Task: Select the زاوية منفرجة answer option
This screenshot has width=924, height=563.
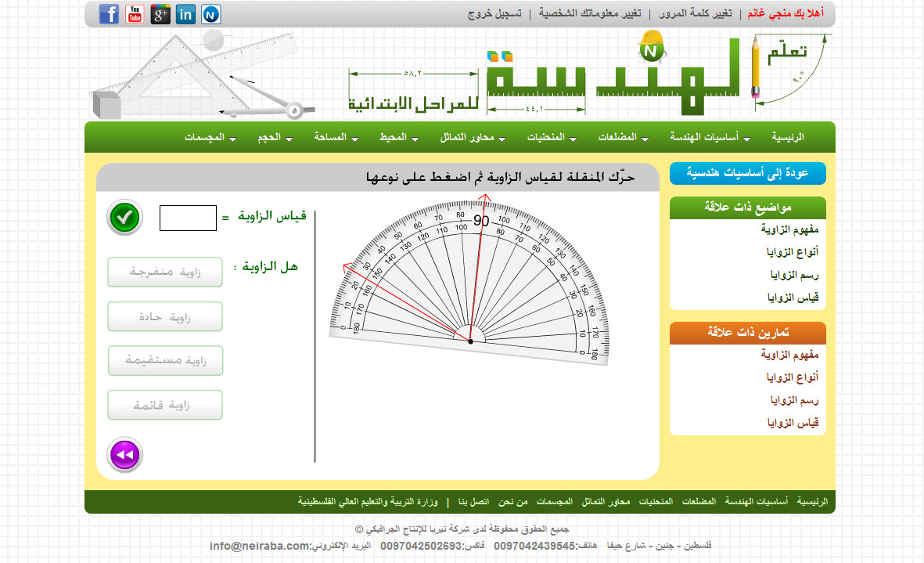Action: point(165,272)
